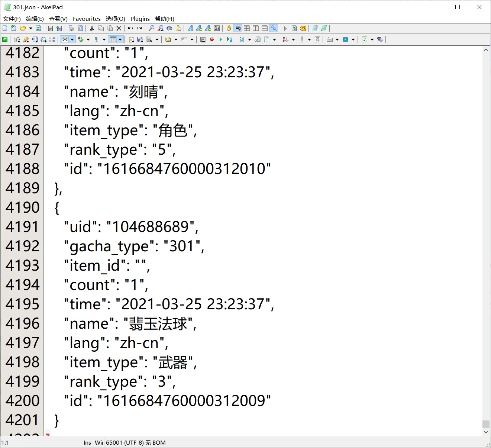Viewport: 491px width, 448px height.
Task: Open the Plugins menu
Action: (x=140, y=19)
